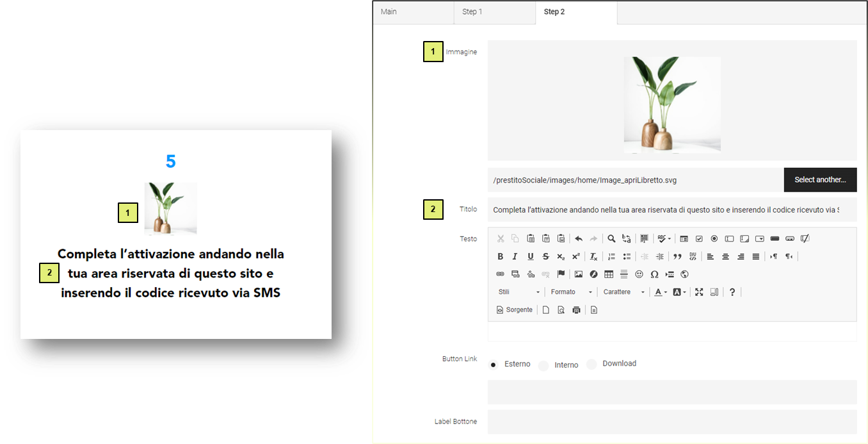
Task: Click the image path input field
Action: pos(636,180)
